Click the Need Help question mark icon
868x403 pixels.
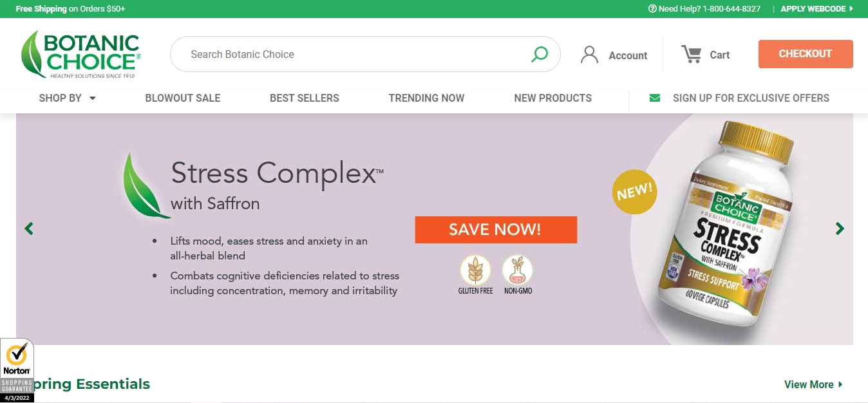click(x=652, y=9)
